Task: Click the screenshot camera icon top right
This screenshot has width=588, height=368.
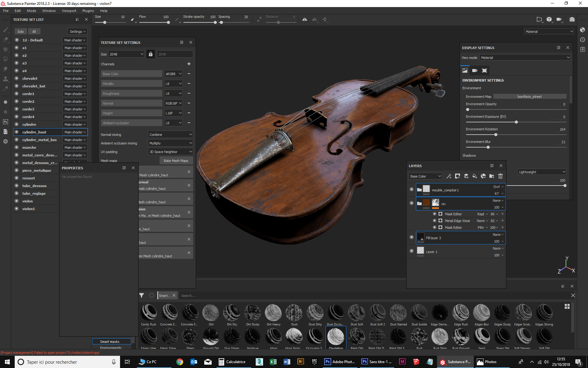Action: click(x=572, y=19)
